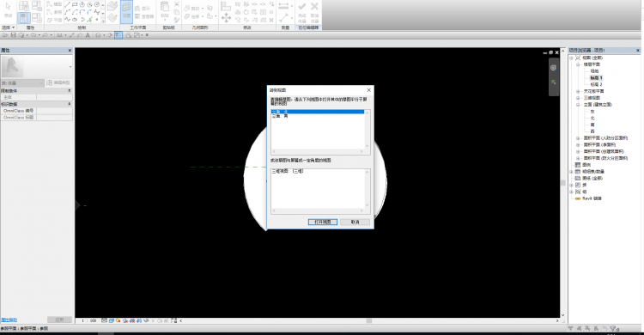Click the Properties help link
Viewport: 644px width, 335px height.
[9, 320]
